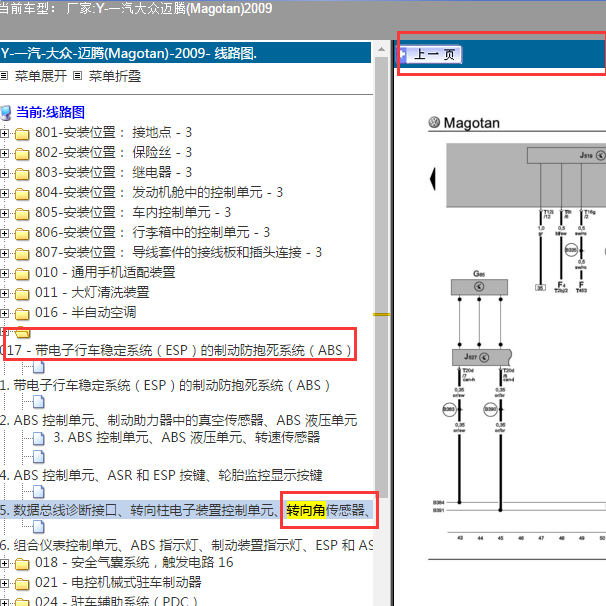
Task: Open page 2. ABS 控制单元、真空传感器
Action: coord(179,420)
